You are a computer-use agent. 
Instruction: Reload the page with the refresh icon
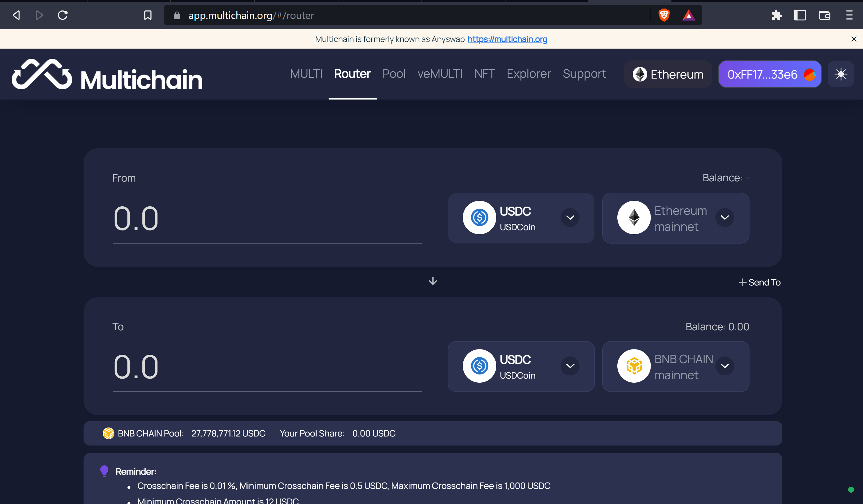tap(63, 15)
